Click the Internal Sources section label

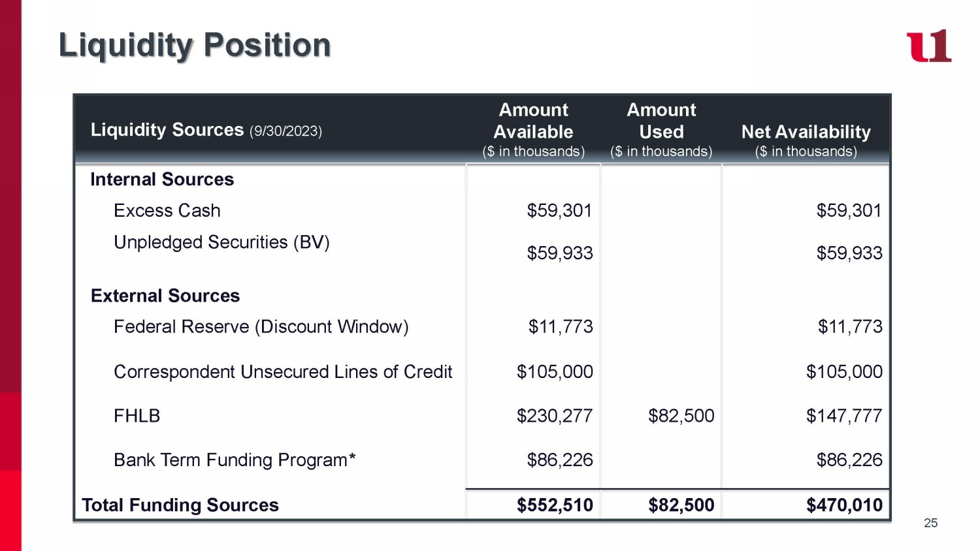162,180
